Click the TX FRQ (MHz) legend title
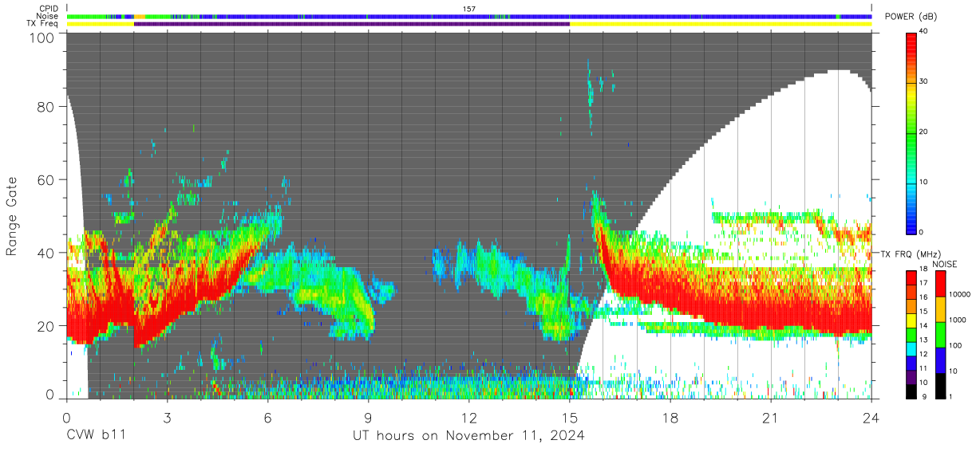980x452 pixels. tap(910, 254)
